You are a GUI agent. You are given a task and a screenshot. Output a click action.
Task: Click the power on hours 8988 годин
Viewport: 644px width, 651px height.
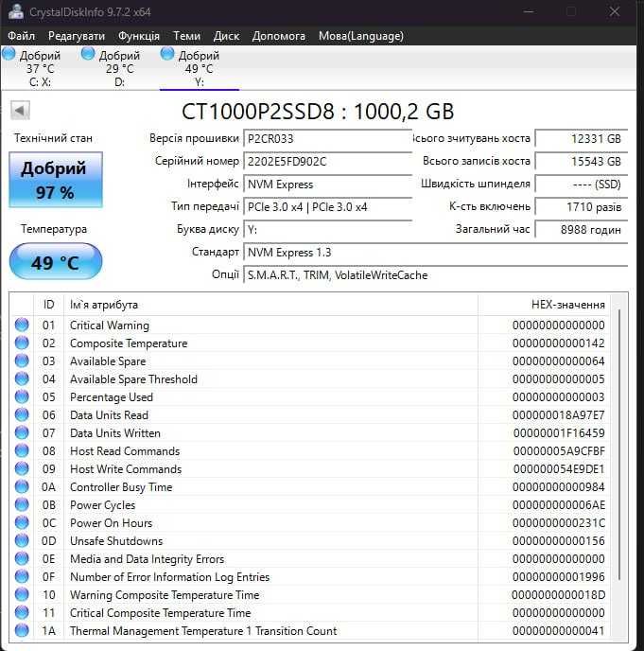pyautogui.click(x=582, y=230)
